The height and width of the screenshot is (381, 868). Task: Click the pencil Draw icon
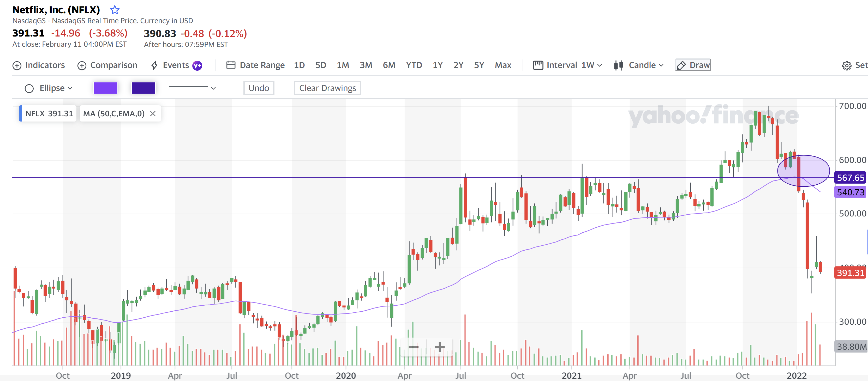681,65
